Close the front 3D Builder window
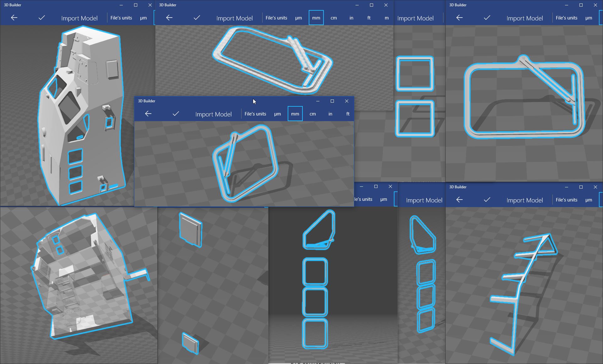Screen dimensions: 603x364 point(347,101)
